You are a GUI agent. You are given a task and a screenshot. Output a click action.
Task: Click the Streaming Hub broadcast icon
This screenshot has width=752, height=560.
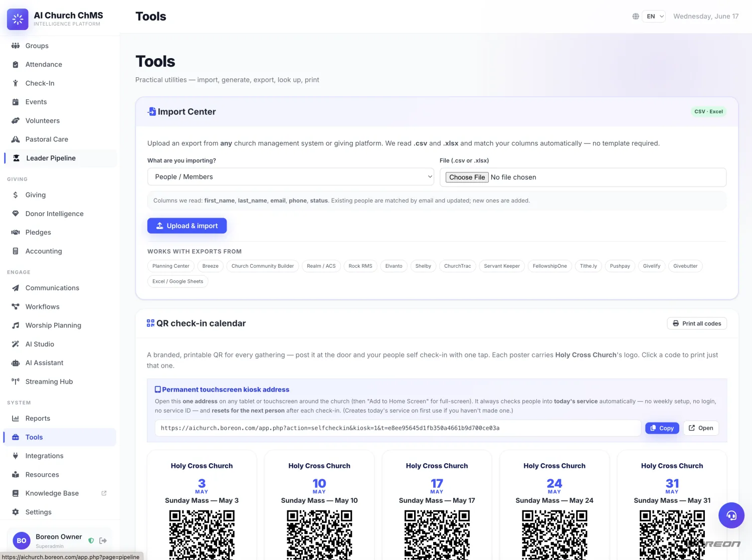coord(16,382)
